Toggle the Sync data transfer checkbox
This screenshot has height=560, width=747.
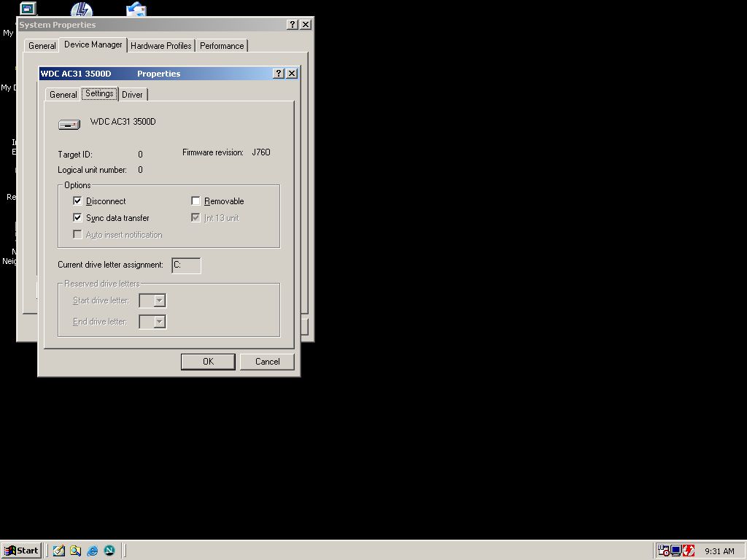pyautogui.click(x=77, y=218)
